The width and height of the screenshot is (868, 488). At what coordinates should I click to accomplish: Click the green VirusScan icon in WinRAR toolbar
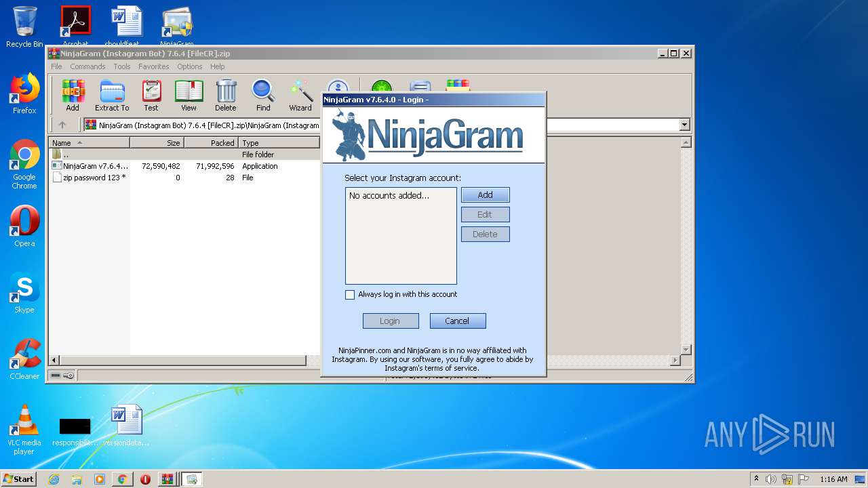[x=382, y=87]
